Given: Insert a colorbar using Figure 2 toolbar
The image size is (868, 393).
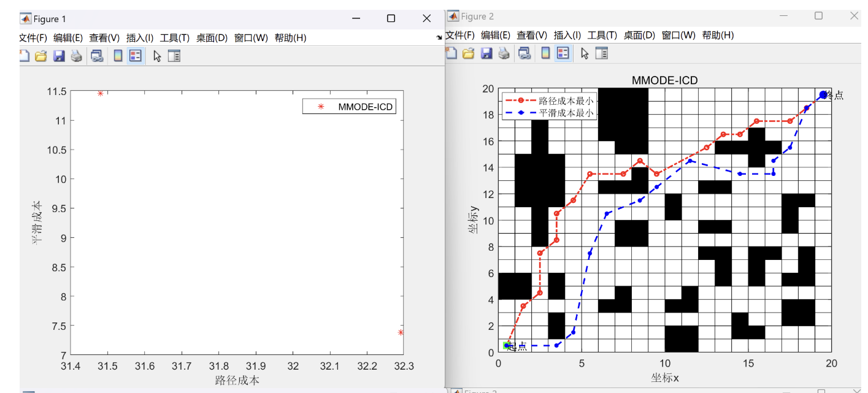Looking at the screenshot, I should point(545,53).
